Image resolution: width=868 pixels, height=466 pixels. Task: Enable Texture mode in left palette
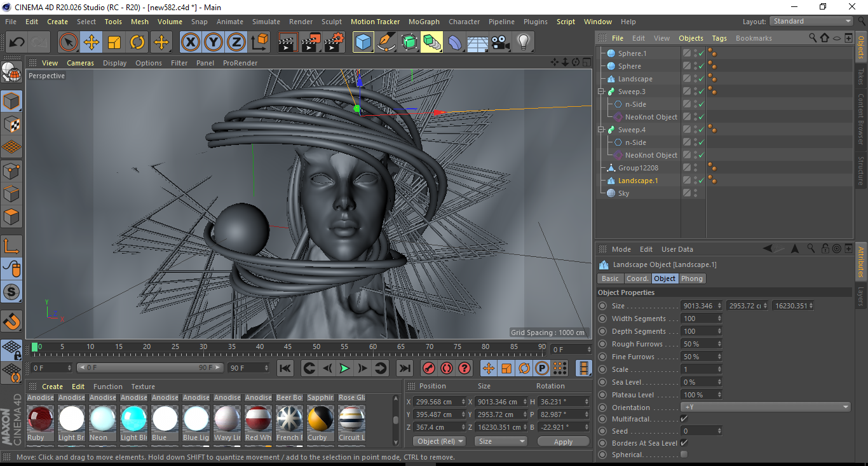pos(11,124)
